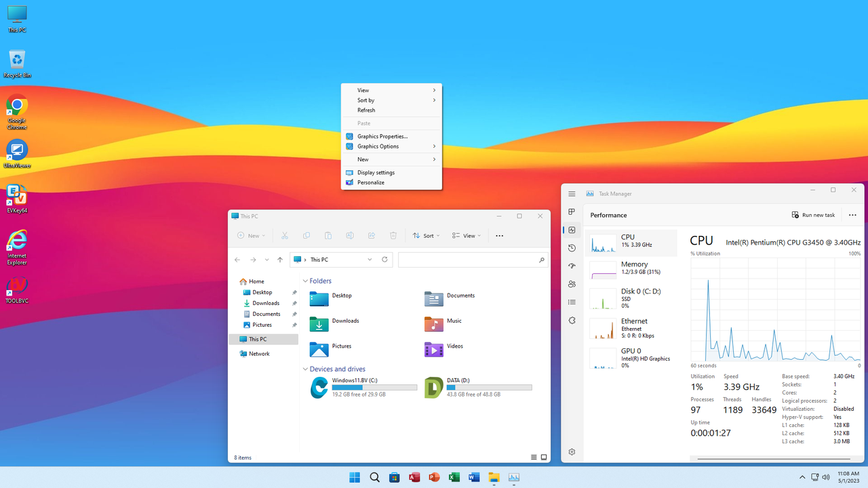868x488 pixels.
Task: Click the Cut icon in File Explorer toolbar
Action: pyautogui.click(x=285, y=235)
